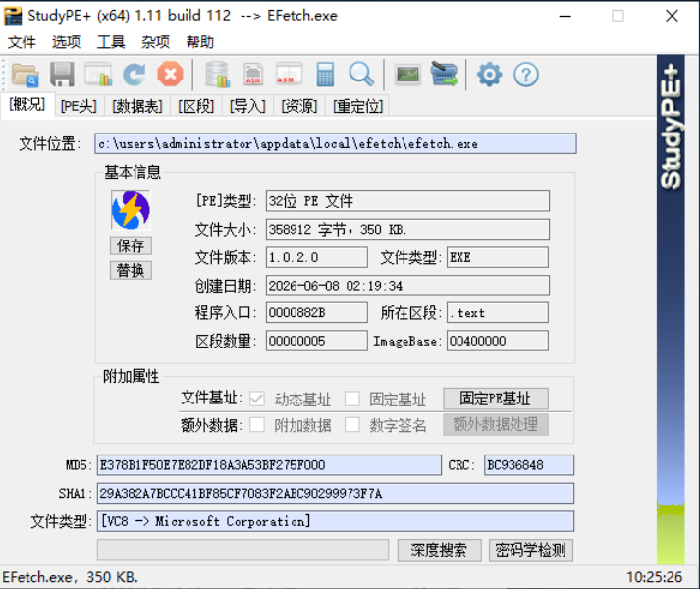Toggle the 数字签名 checkbox

pos(351,425)
